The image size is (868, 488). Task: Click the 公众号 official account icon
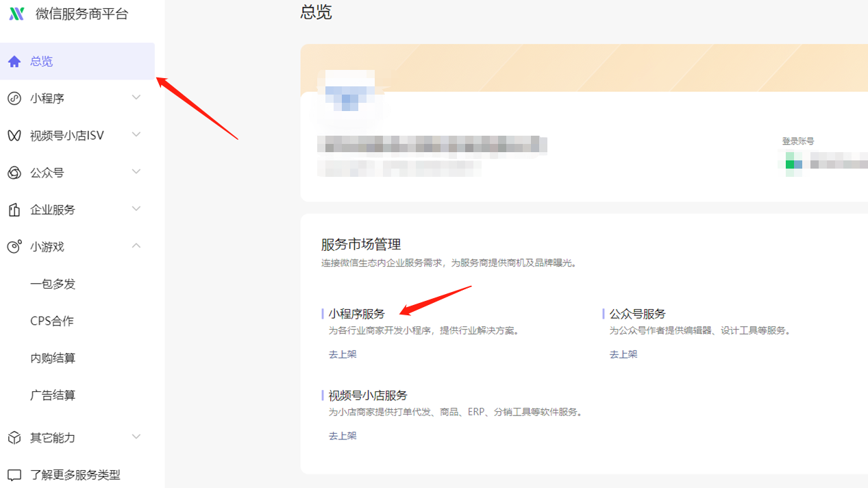tap(14, 173)
